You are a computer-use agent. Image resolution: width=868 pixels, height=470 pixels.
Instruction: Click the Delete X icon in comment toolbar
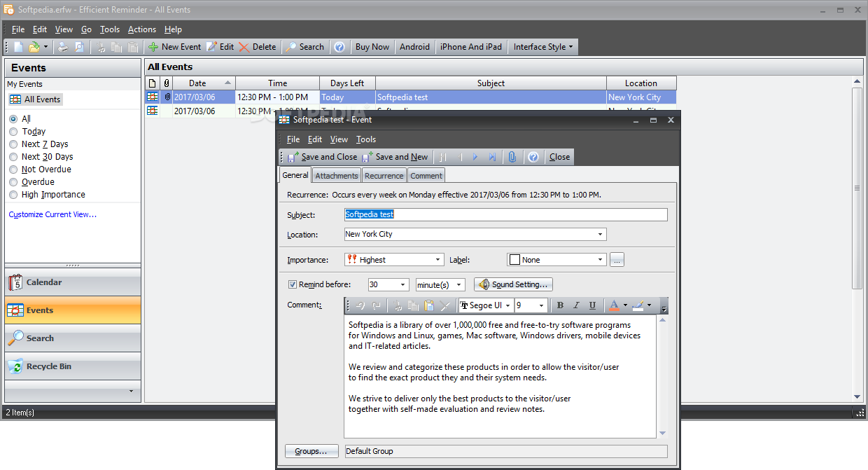[444, 305]
